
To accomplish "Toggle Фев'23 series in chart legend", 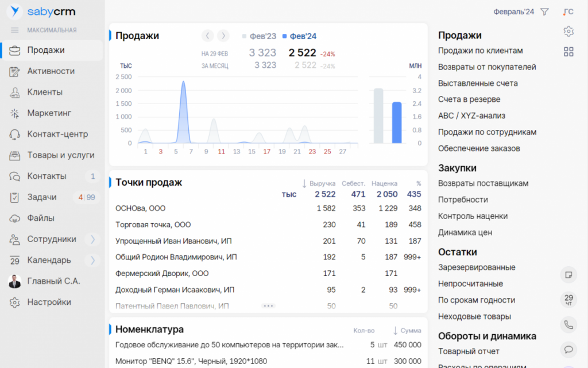I will (x=259, y=36).
